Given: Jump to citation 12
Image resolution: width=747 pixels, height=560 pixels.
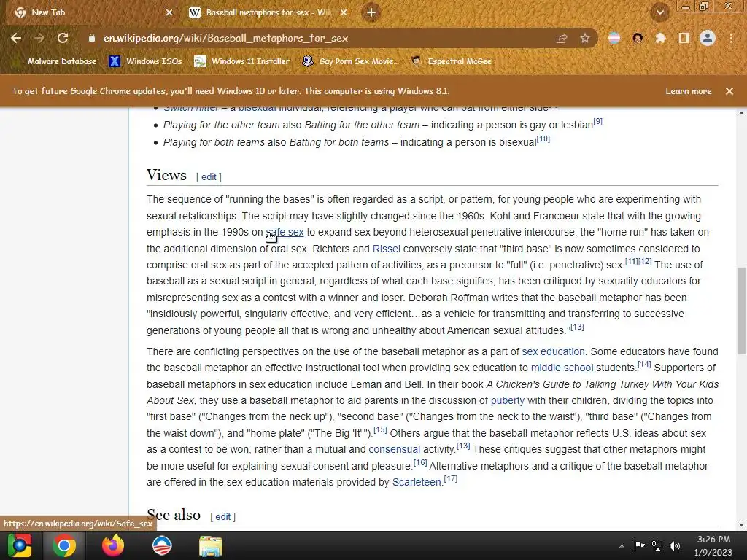Looking at the screenshot, I should coord(645,262).
